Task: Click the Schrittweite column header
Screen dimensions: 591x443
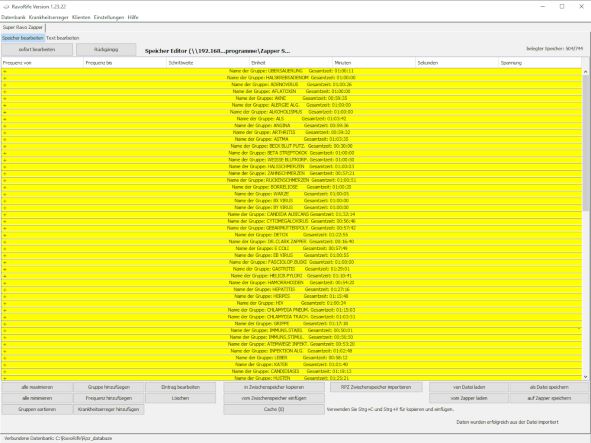Action: point(208,63)
